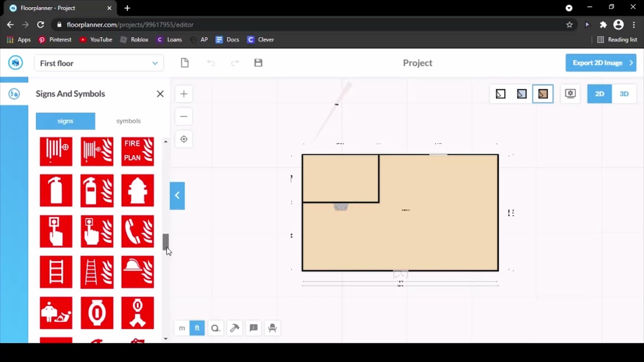Click the zoom out minus button
The width and height of the screenshot is (644, 362).
[184, 117]
